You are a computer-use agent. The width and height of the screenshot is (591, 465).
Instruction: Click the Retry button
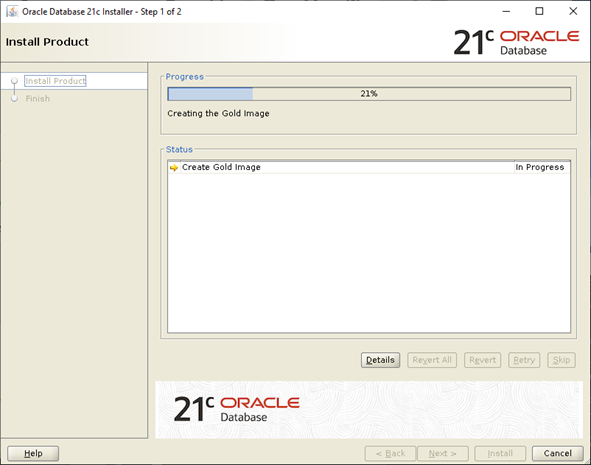[524, 360]
